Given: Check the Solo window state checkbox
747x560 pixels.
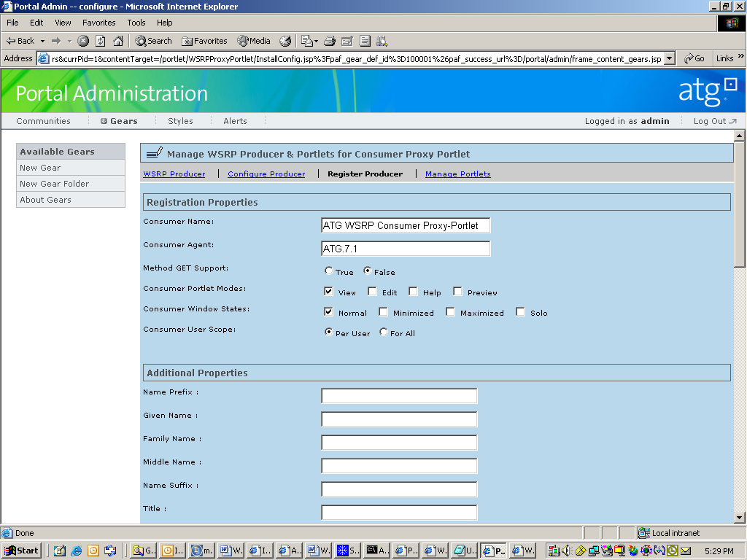Looking at the screenshot, I should tap(520, 311).
